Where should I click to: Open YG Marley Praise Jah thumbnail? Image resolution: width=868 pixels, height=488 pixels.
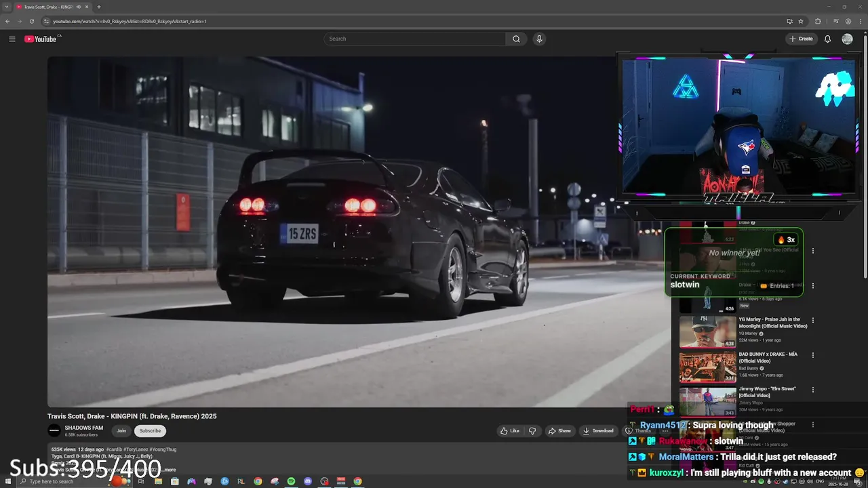coord(707,331)
